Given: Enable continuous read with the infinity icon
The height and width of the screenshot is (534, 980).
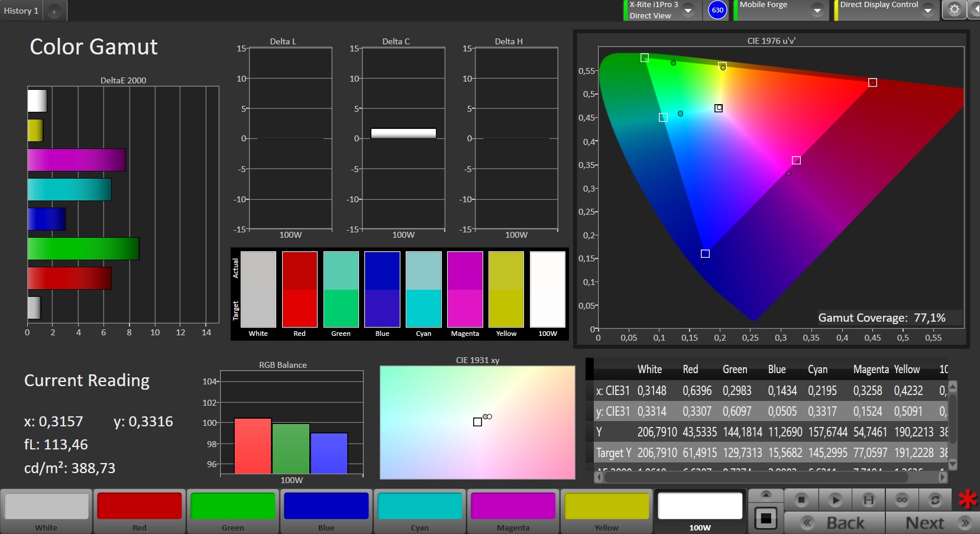Looking at the screenshot, I should (x=901, y=500).
